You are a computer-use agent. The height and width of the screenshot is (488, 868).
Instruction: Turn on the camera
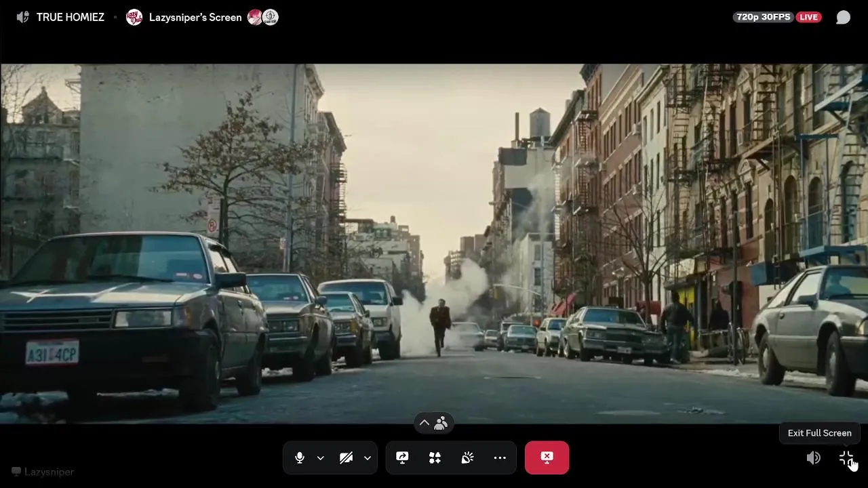[346, 458]
